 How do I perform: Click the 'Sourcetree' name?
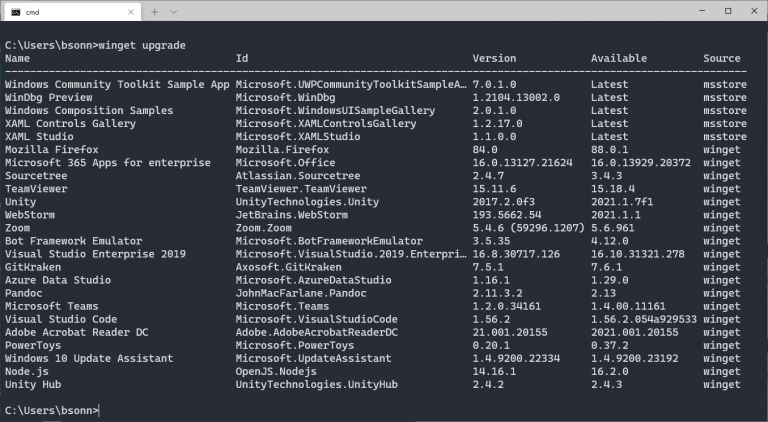coord(36,176)
